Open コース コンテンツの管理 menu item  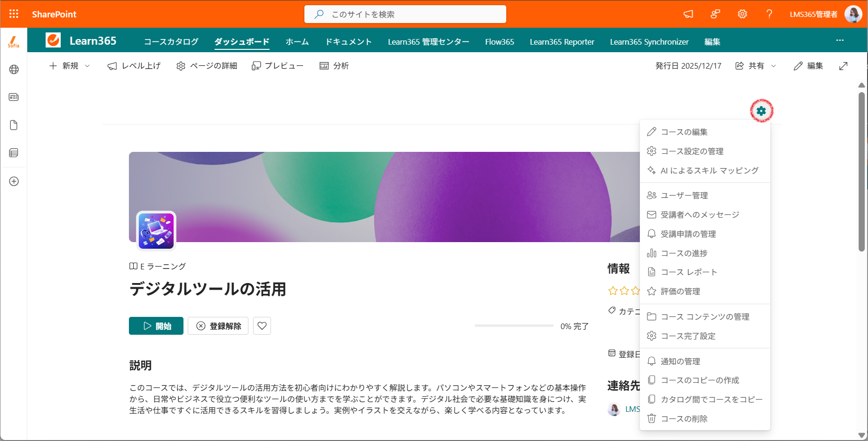point(705,317)
